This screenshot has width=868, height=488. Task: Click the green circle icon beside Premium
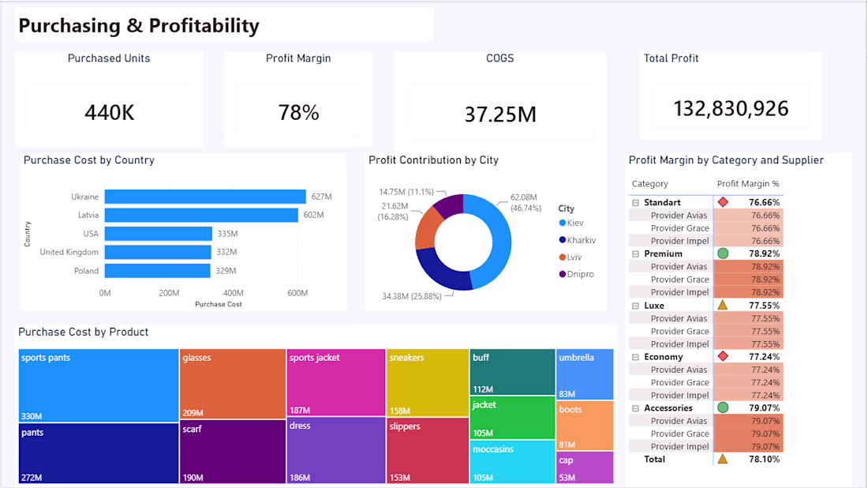(723, 253)
